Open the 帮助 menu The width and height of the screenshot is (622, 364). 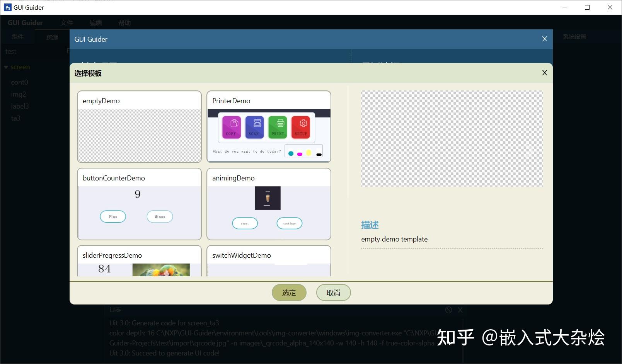(x=124, y=22)
